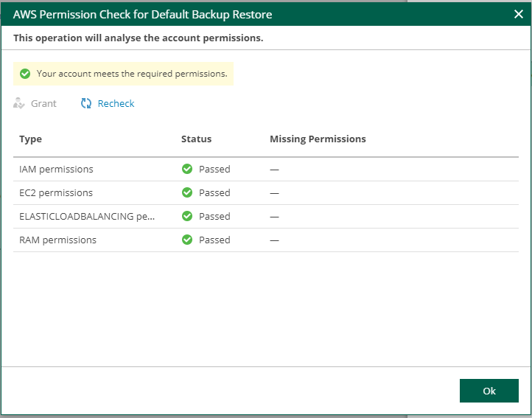Click the greyed Grant user icon
Viewport: 532px width, 418px height.
point(19,103)
